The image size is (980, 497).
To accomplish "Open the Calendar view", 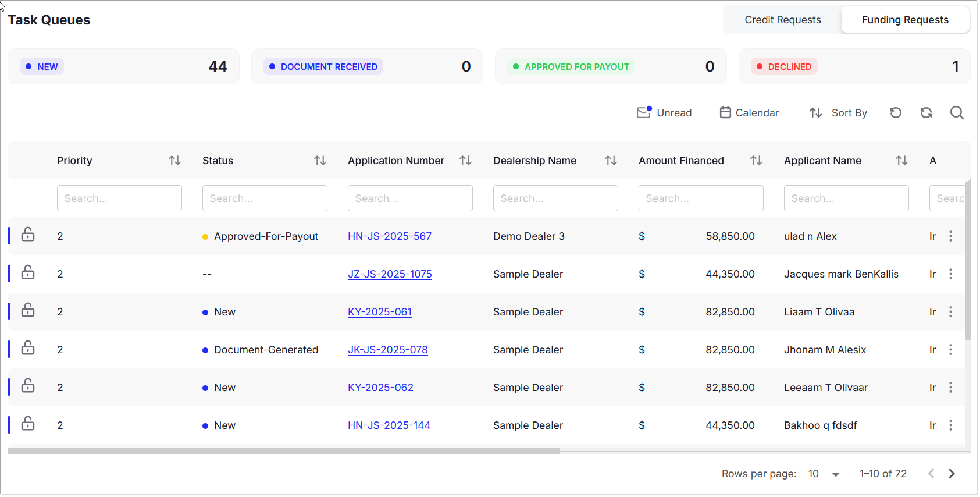I will point(749,113).
